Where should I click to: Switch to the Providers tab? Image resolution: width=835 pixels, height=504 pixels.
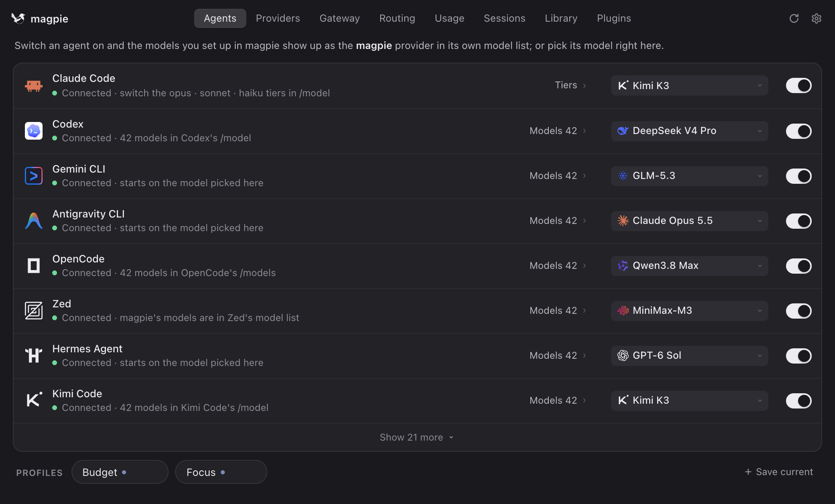coord(278,18)
